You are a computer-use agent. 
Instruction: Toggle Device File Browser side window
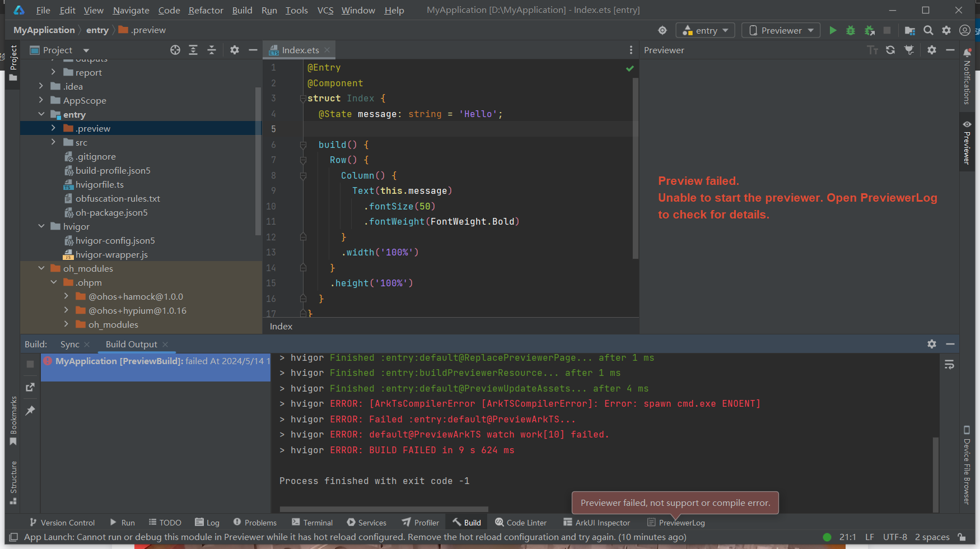pos(967,465)
